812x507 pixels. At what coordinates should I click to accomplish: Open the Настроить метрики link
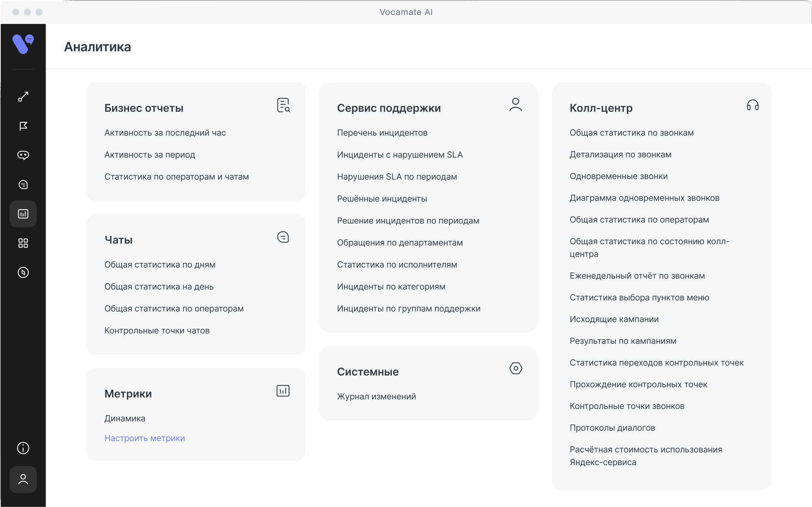144,438
